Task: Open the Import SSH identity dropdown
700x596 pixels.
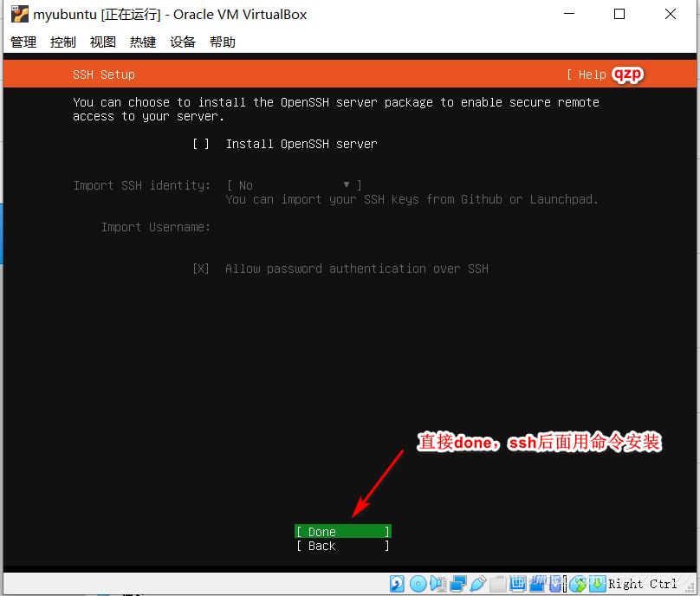Action: point(295,185)
